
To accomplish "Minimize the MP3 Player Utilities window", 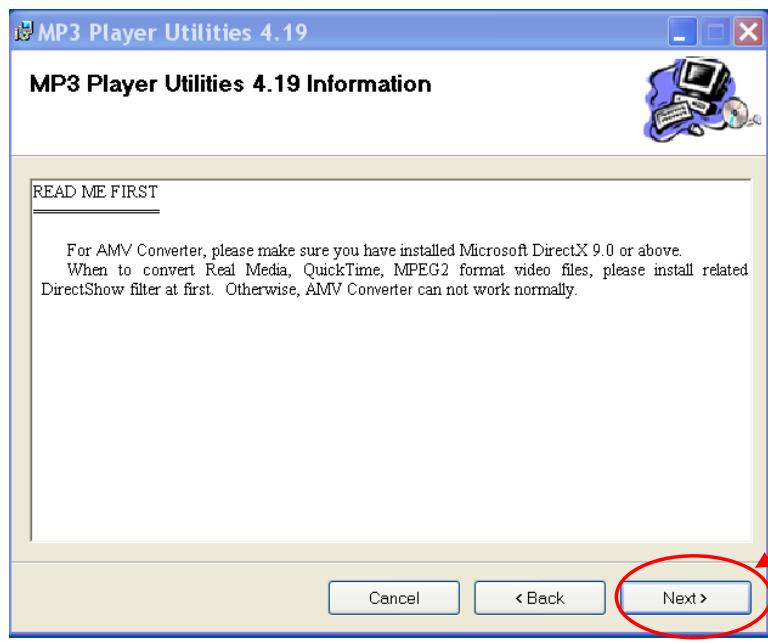I will pos(682,32).
